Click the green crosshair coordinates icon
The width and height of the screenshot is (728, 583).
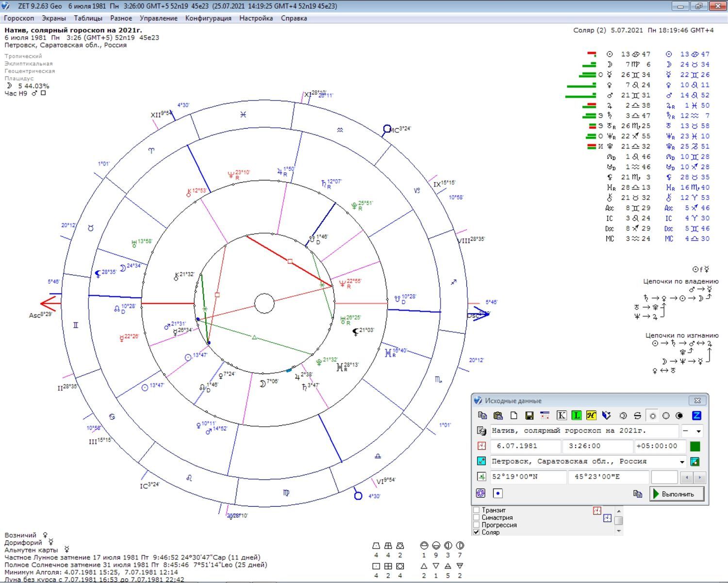481,477
